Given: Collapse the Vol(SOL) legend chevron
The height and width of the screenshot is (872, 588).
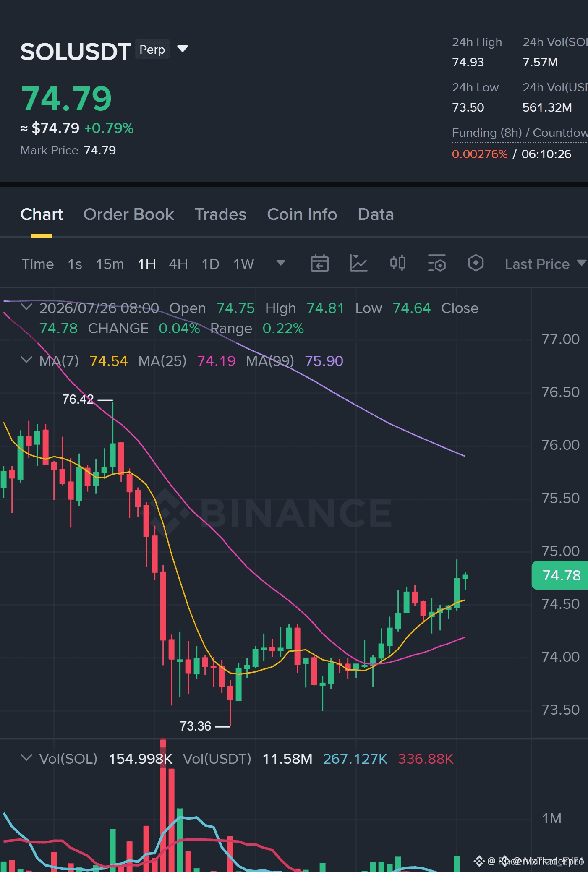Looking at the screenshot, I should [x=26, y=757].
